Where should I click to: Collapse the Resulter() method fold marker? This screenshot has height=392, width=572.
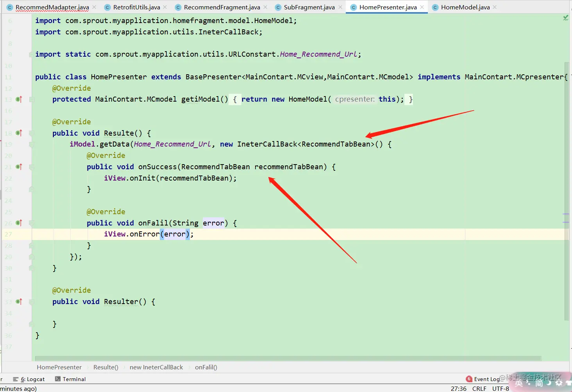(32, 302)
